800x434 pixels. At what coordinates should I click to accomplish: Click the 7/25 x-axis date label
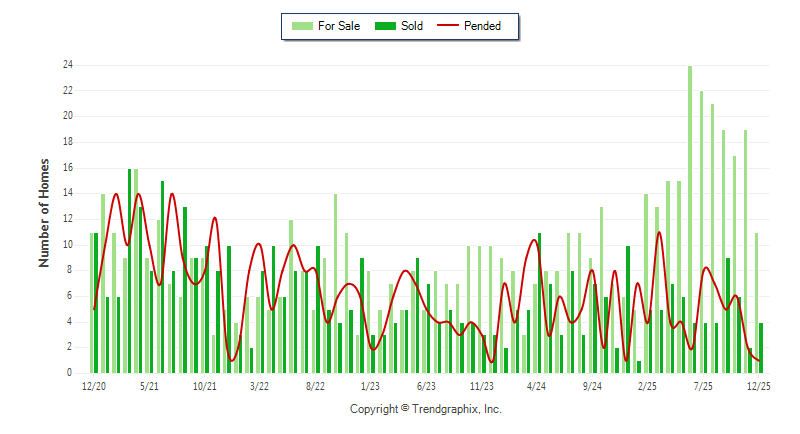702,386
